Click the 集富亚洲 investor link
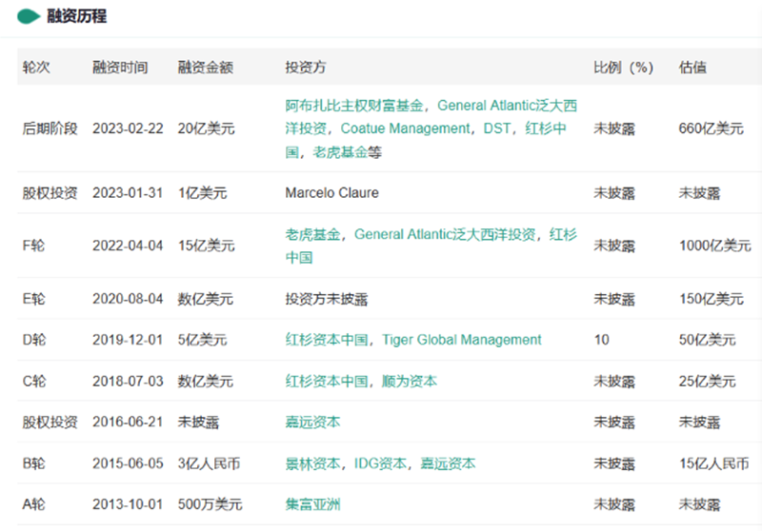Screen dimensions: 762x532 (x=312, y=504)
